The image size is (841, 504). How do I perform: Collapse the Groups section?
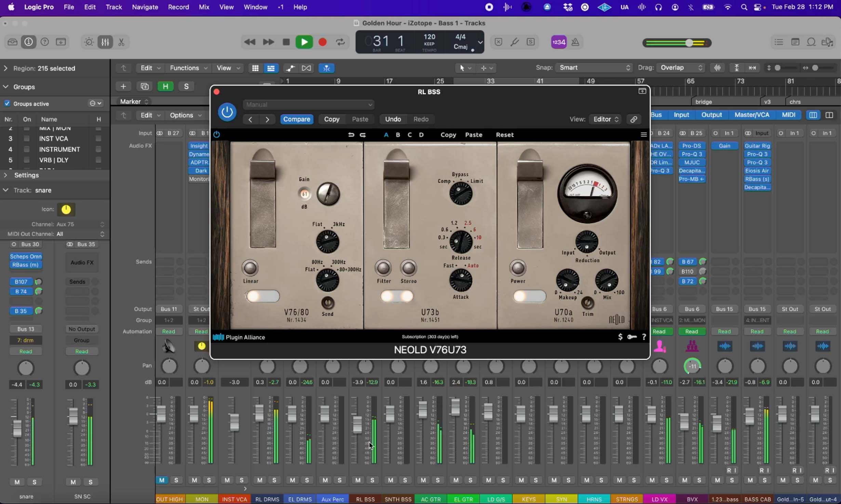point(5,87)
